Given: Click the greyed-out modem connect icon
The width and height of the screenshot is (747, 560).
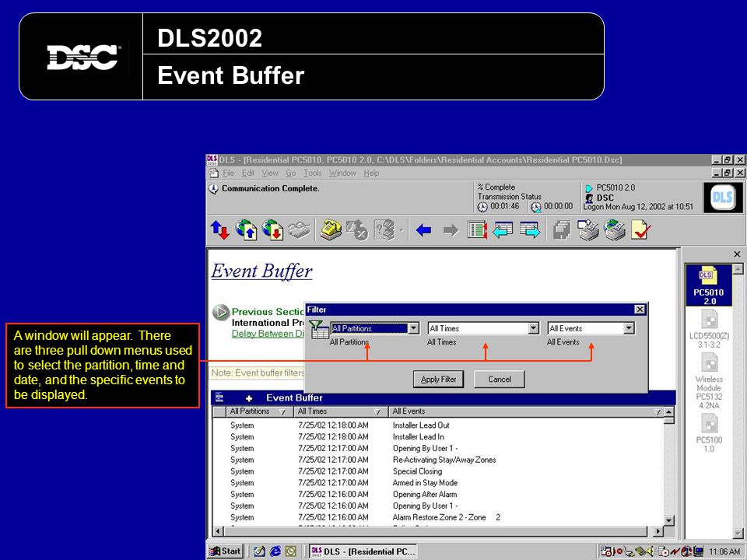Looking at the screenshot, I should 299,230.
